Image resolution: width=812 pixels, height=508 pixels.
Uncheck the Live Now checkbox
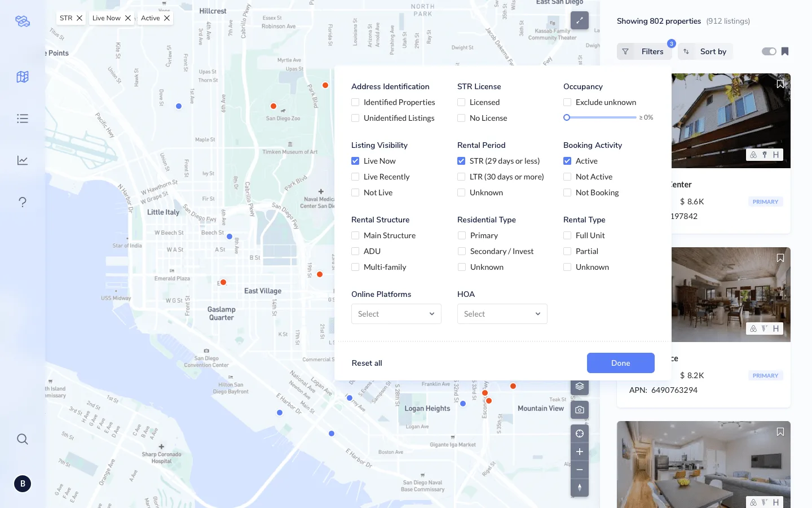[355, 161]
